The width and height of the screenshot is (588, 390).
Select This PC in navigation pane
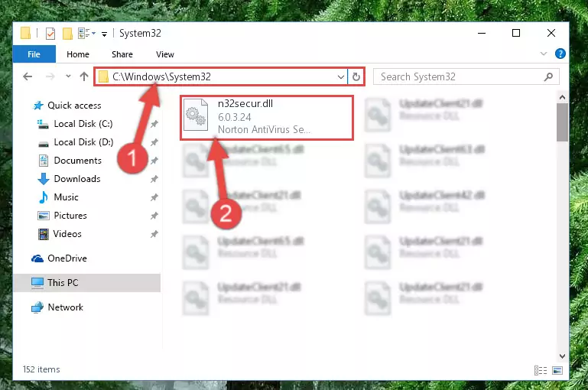pyautogui.click(x=87, y=283)
